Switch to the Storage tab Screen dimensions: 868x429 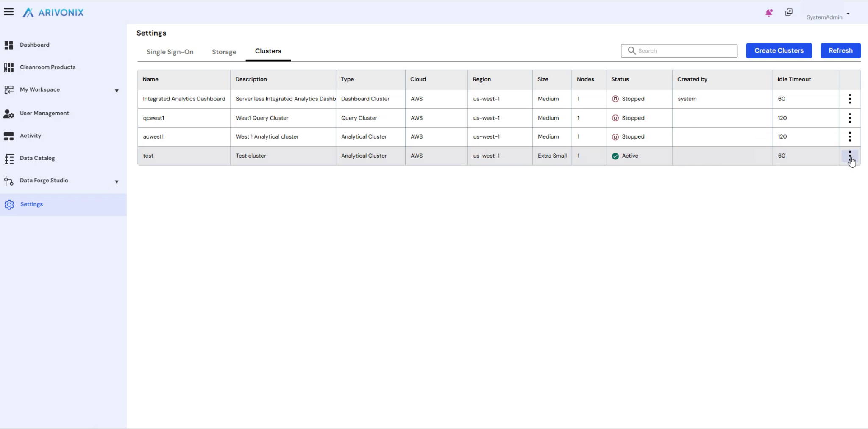point(224,52)
